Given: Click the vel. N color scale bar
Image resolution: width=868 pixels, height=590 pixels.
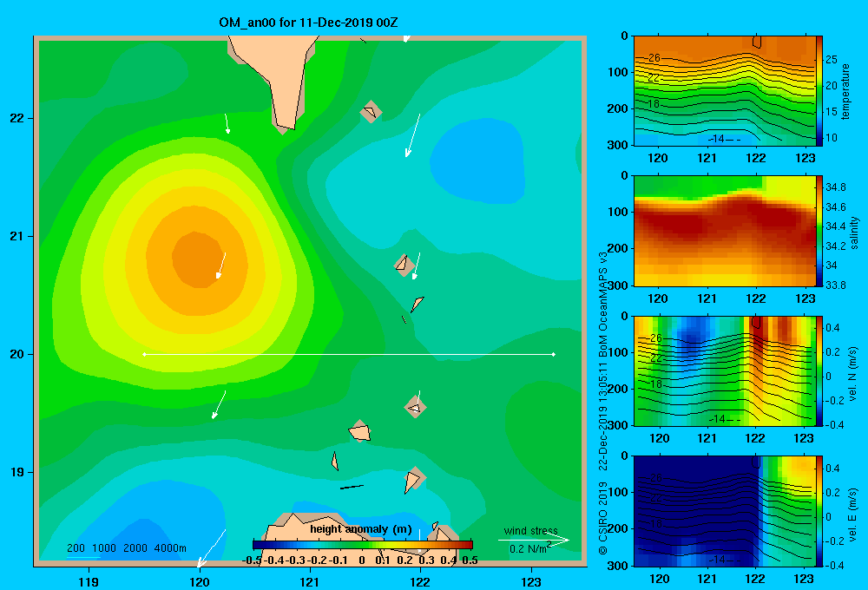Looking at the screenshot, I should click(819, 370).
